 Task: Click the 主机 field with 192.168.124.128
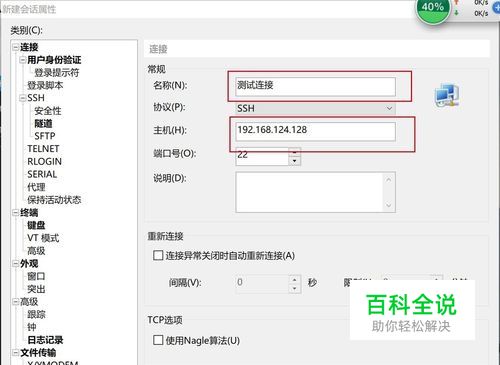click(315, 131)
